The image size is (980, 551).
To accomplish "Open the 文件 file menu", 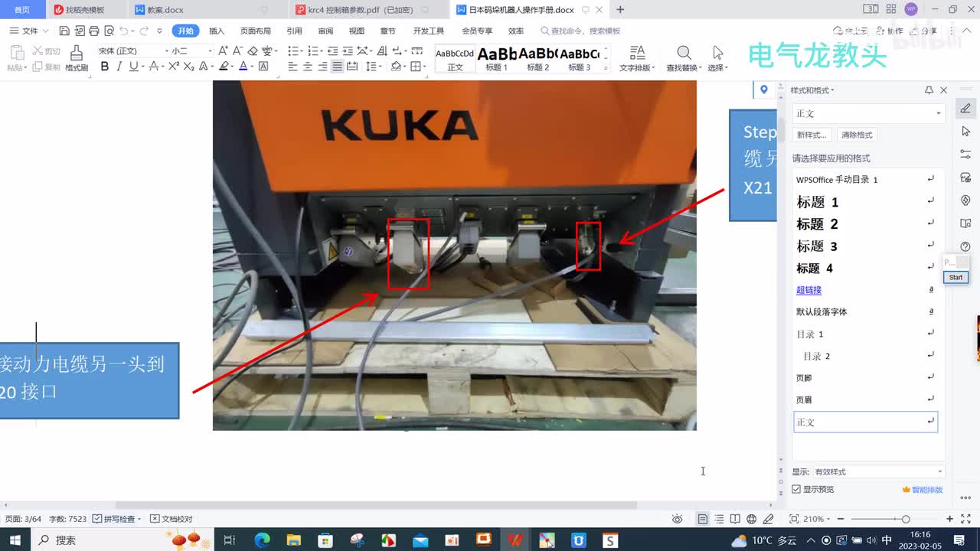I will coord(29,31).
